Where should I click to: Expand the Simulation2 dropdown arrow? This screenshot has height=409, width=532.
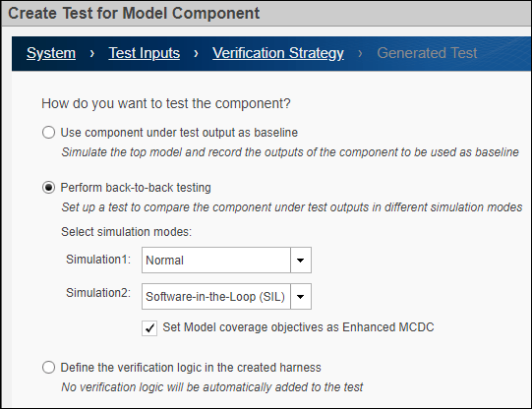coord(301,297)
